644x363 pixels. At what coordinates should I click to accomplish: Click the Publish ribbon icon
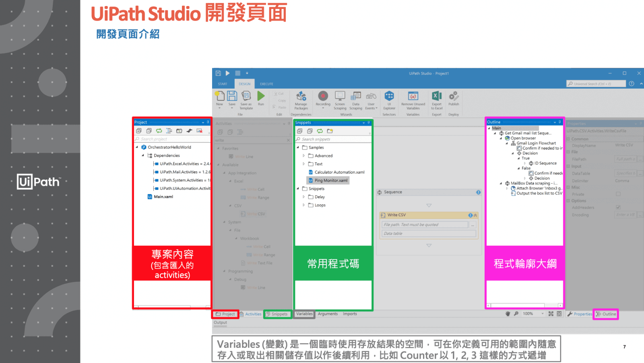[x=454, y=96]
